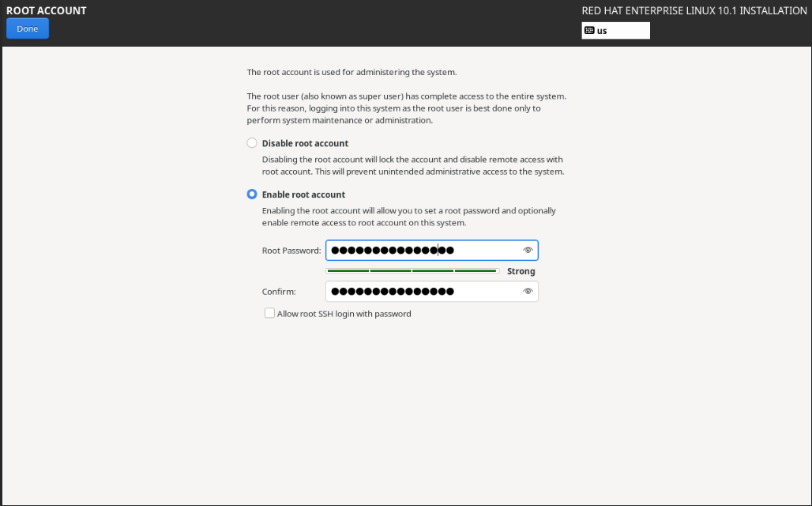The image size is (812, 506).
Task: Click the Disable root account label text
Action: click(303, 142)
